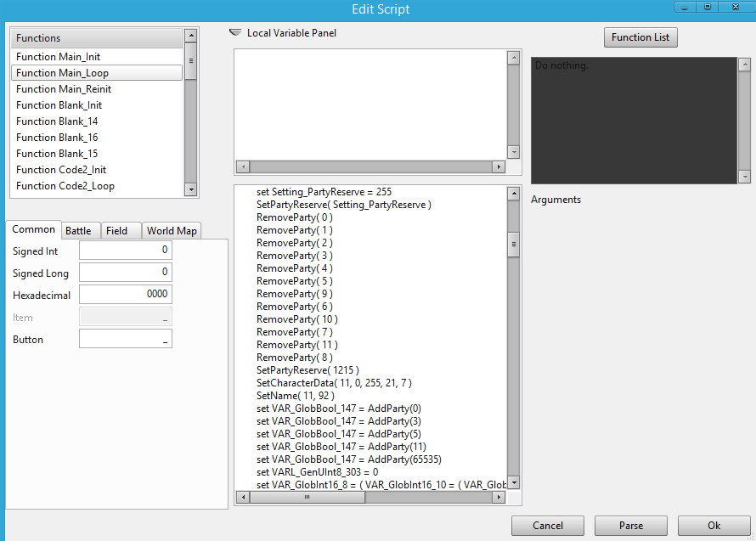
Task: Open the Function List
Action: click(640, 37)
